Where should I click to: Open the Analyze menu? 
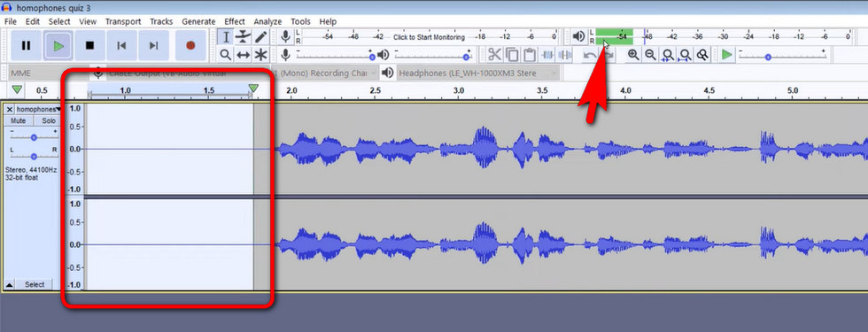coord(267,21)
